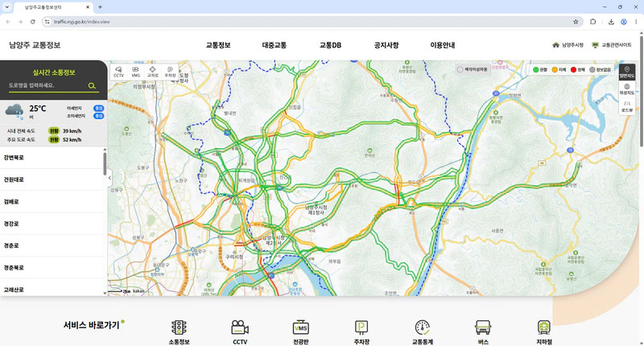Open browser profile avatar icon

pyautogui.click(x=623, y=22)
